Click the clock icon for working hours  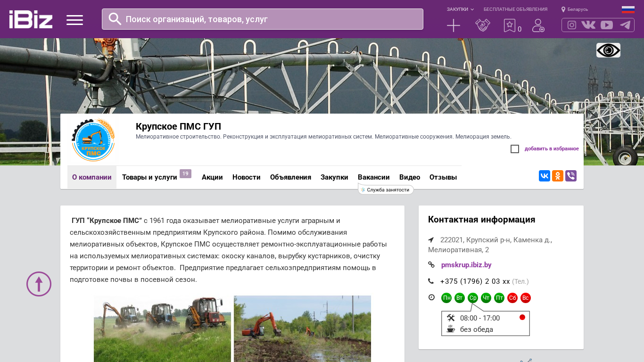click(431, 297)
